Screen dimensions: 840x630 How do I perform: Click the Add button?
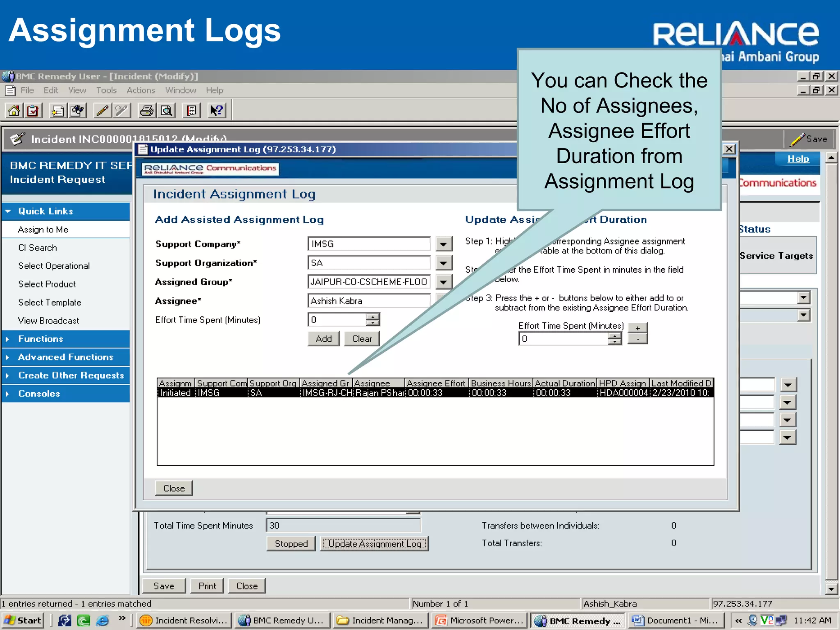pos(324,339)
